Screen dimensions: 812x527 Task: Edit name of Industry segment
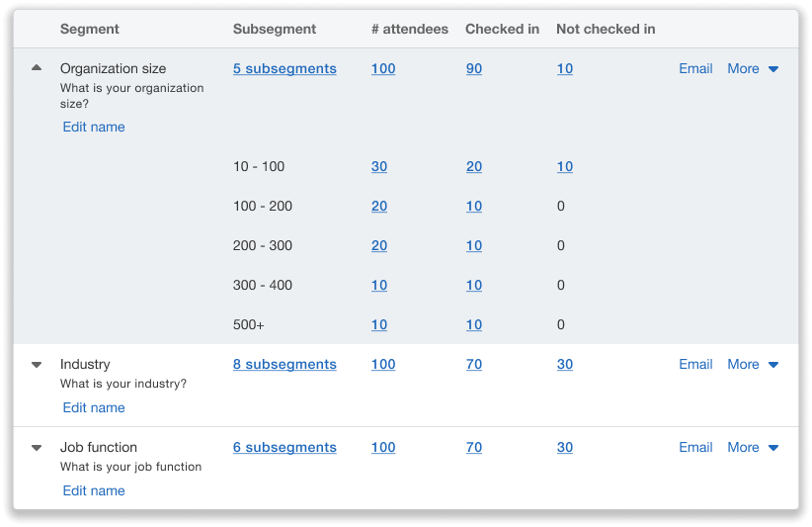pyautogui.click(x=94, y=407)
